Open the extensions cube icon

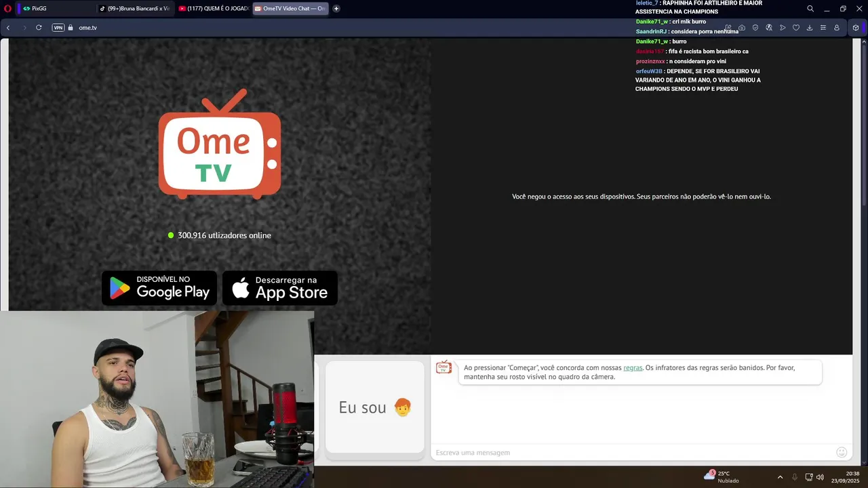856,28
